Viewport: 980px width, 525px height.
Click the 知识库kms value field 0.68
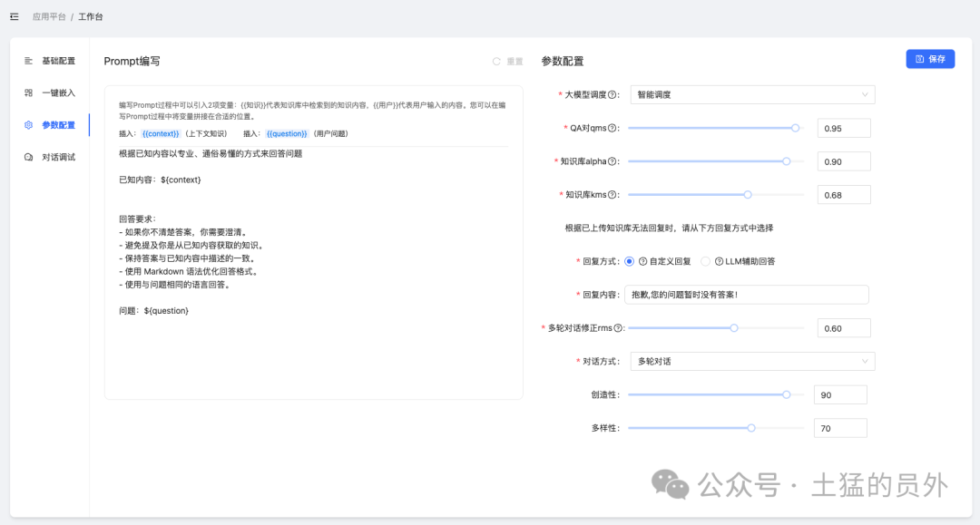[844, 195]
